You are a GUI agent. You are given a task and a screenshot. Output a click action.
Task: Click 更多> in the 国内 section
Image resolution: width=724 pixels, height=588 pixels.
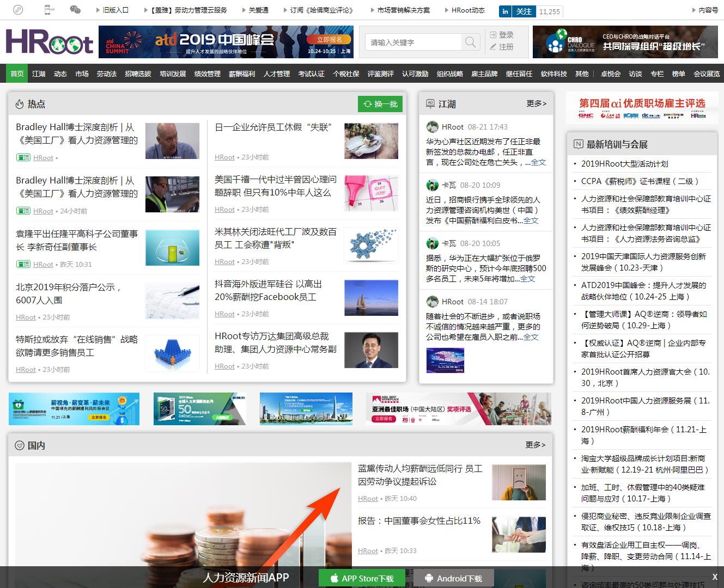tap(536, 445)
